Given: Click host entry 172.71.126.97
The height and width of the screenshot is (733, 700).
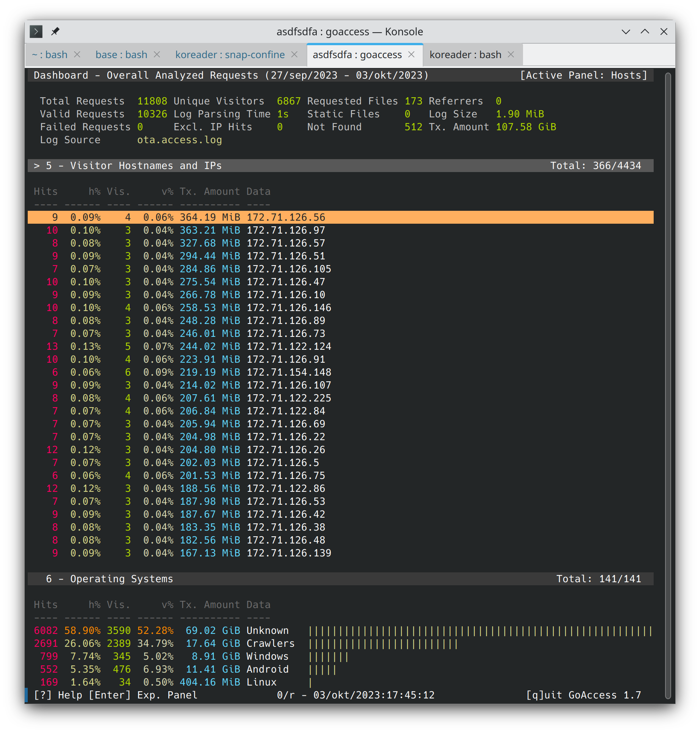Looking at the screenshot, I should [x=286, y=230].
